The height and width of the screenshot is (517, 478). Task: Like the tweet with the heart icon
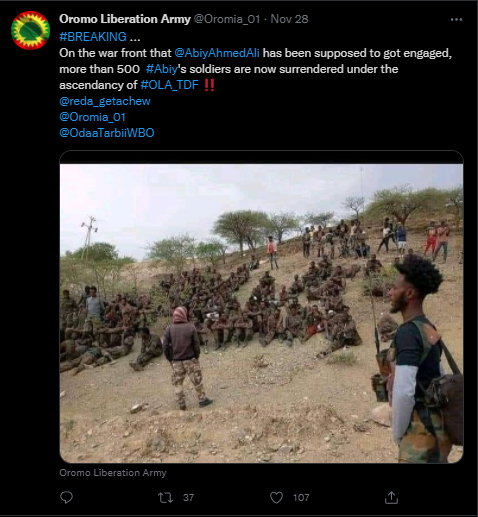276,498
